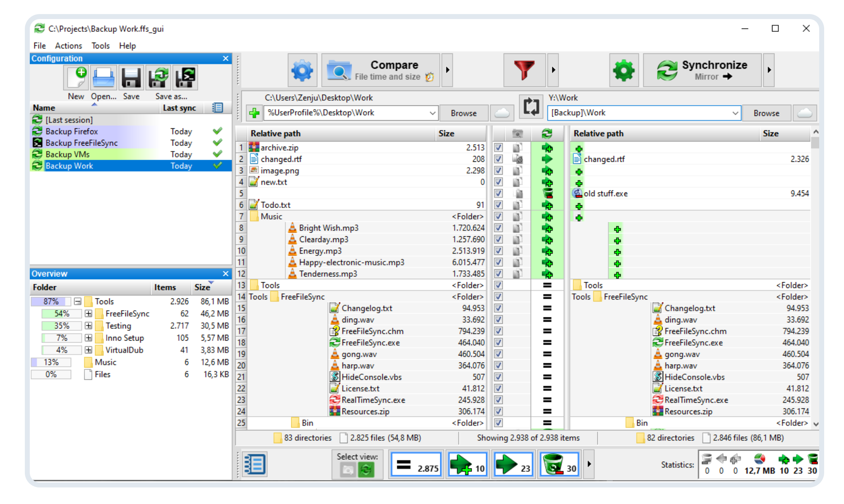Uncheck the archive.zip row checkbox
Image resolution: width=844 pixels, height=504 pixels.
(499, 147)
